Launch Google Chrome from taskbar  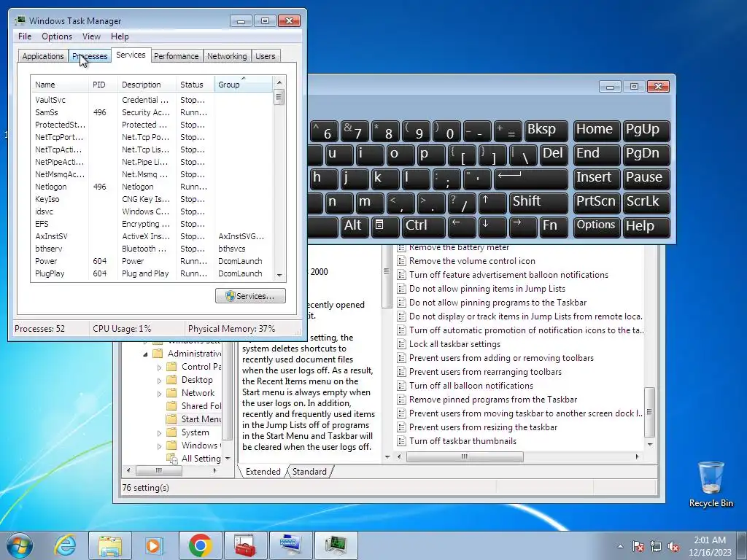(201, 545)
